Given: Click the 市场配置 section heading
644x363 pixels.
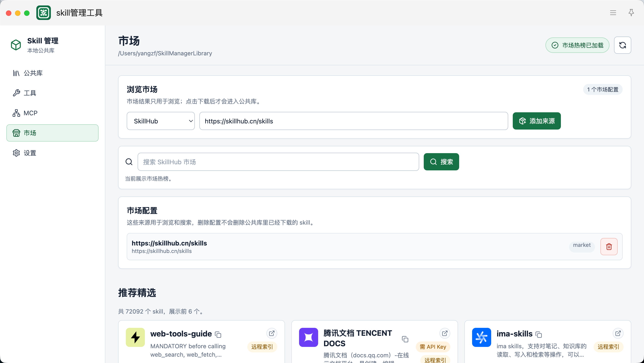Looking at the screenshot, I should [x=142, y=211].
